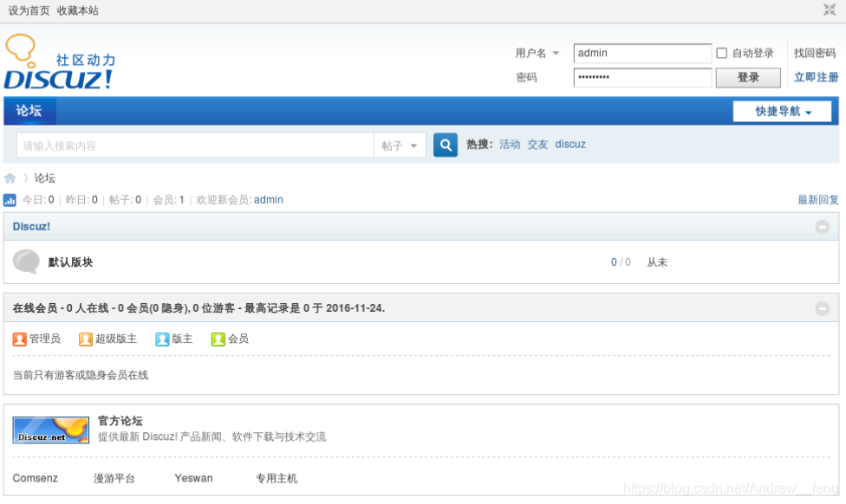
Task: Click the home breadcrumb icon
Action: coord(10,178)
